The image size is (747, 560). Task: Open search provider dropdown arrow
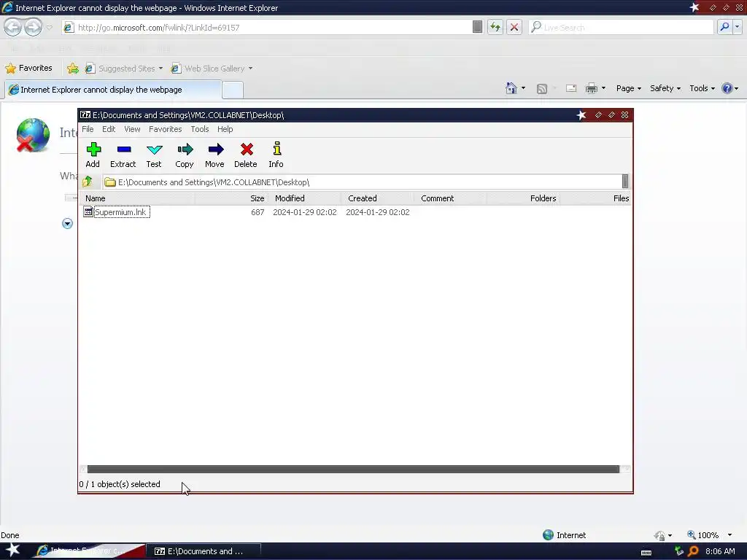738,27
